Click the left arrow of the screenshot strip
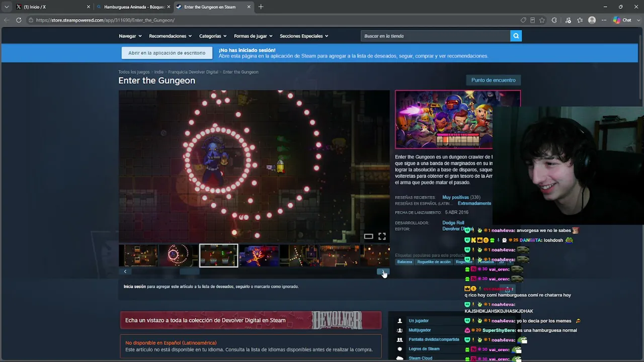The height and width of the screenshot is (362, 644). pyautogui.click(x=125, y=271)
